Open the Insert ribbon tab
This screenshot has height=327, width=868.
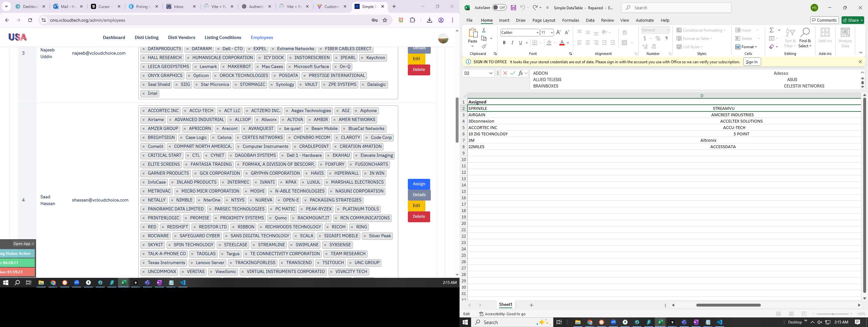(504, 20)
